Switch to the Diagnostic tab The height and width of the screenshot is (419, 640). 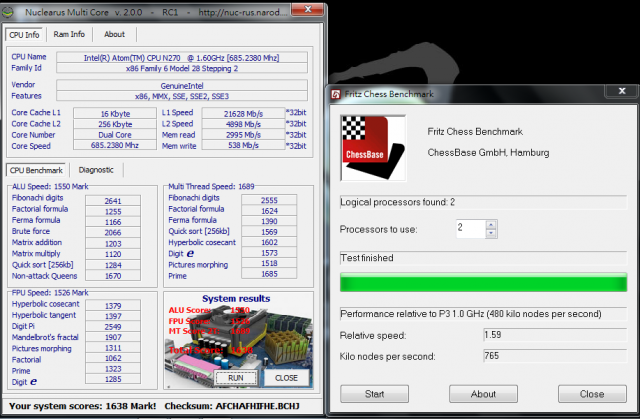click(96, 170)
